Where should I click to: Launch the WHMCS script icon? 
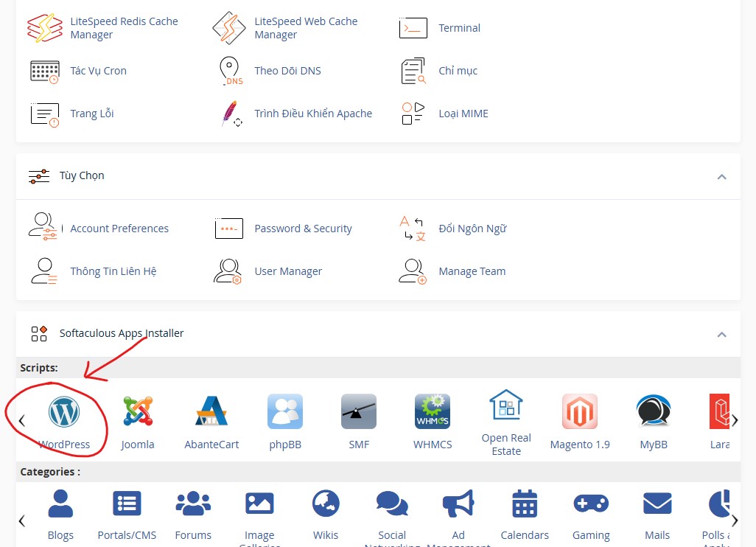[433, 412]
